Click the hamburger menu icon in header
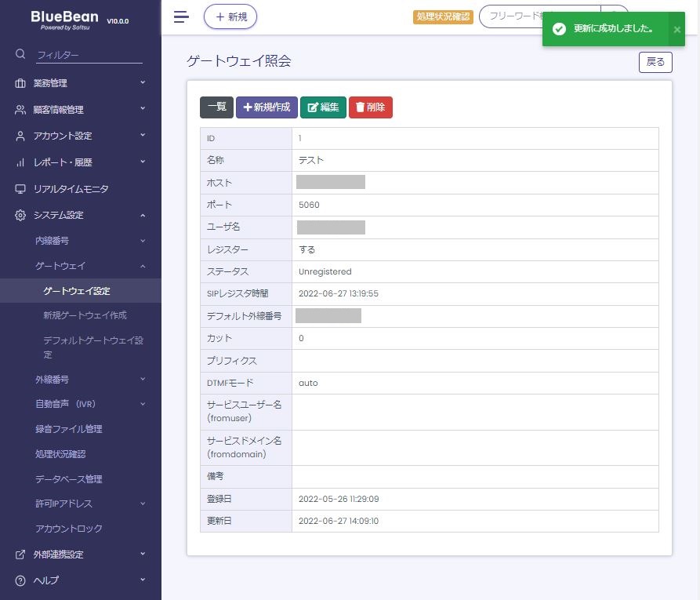Image resolution: width=700 pixels, height=600 pixels. tap(181, 16)
